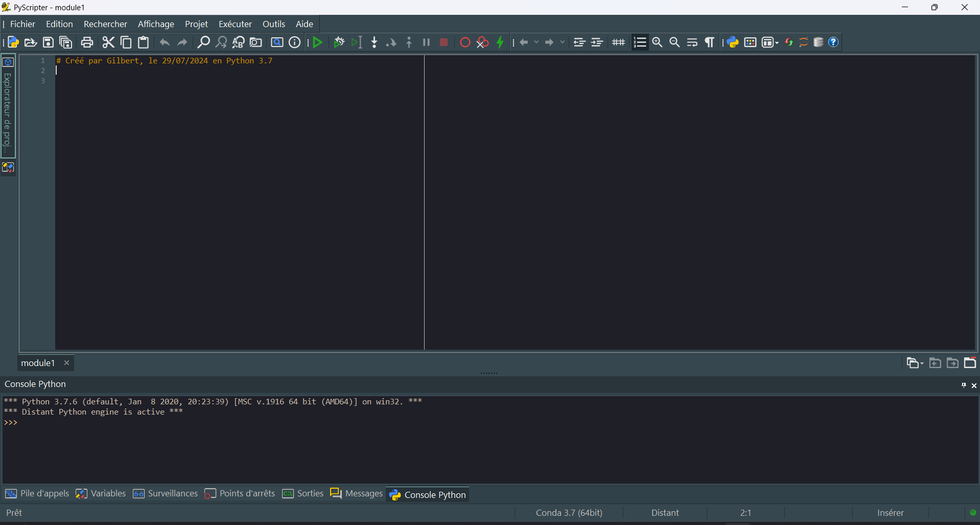Switch to the Sorties tab
This screenshot has height=525, width=980.
303,494
